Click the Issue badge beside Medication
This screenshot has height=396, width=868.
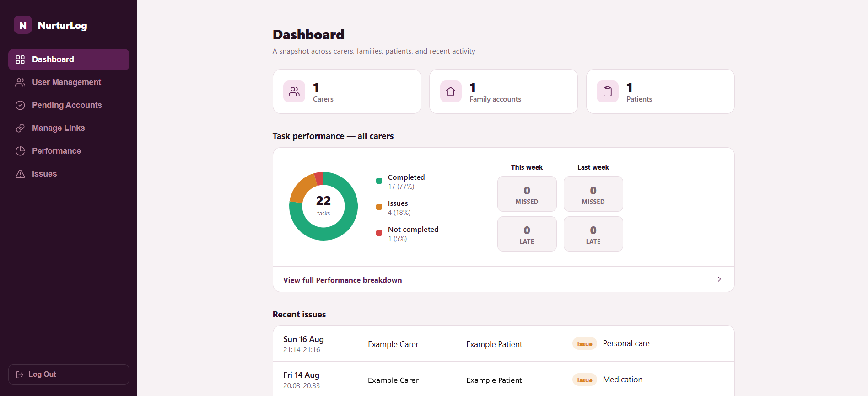[x=584, y=380]
